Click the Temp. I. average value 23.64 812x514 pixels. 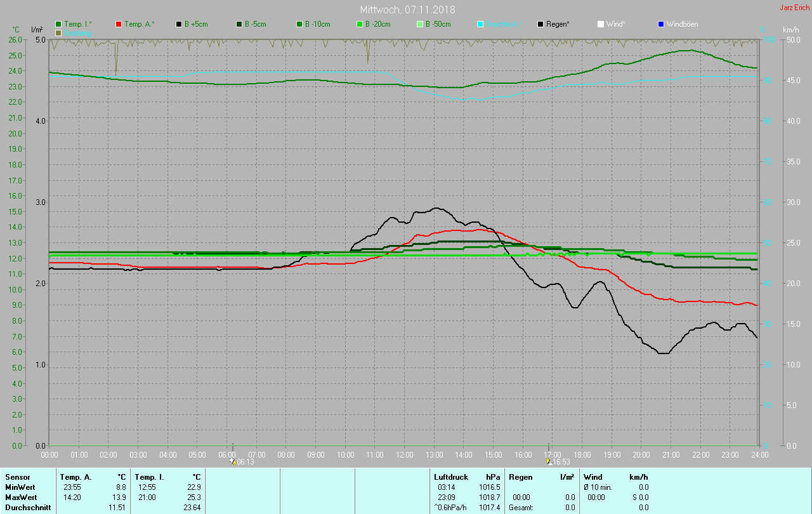point(192,507)
